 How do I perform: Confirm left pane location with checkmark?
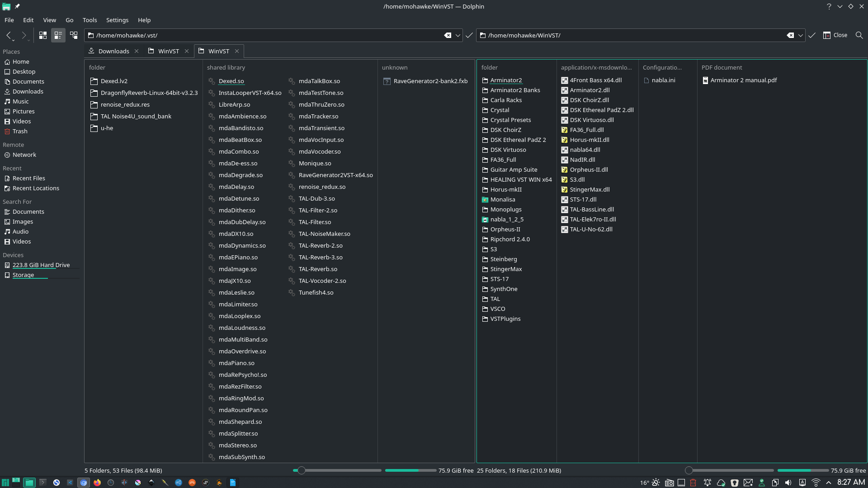(x=469, y=35)
